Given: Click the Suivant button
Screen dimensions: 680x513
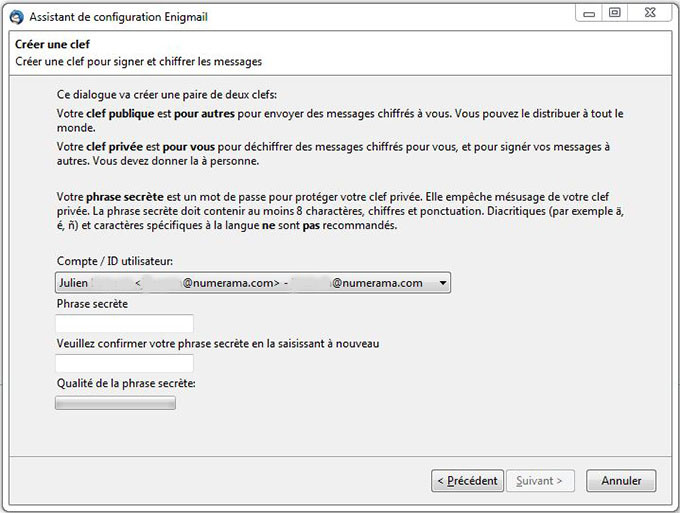Looking at the screenshot, I should click(540, 480).
